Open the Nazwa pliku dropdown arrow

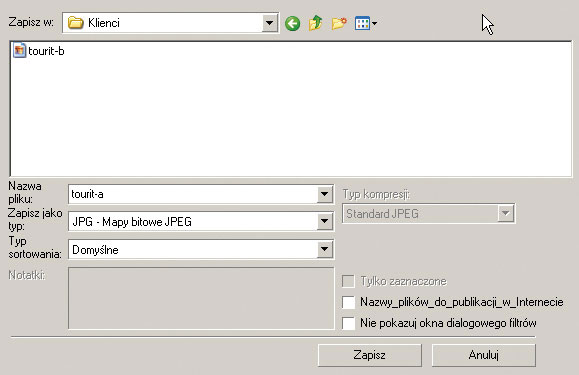(x=324, y=194)
